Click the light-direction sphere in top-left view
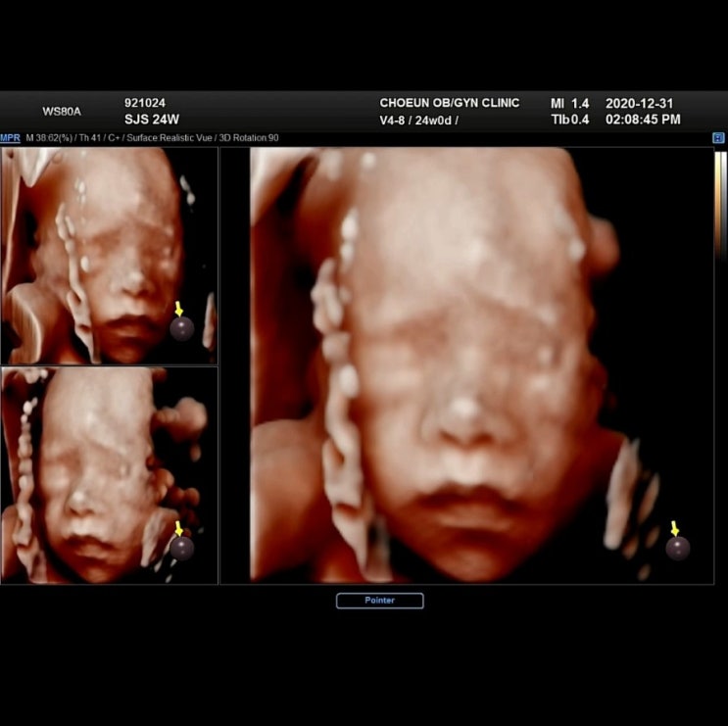 tap(181, 328)
